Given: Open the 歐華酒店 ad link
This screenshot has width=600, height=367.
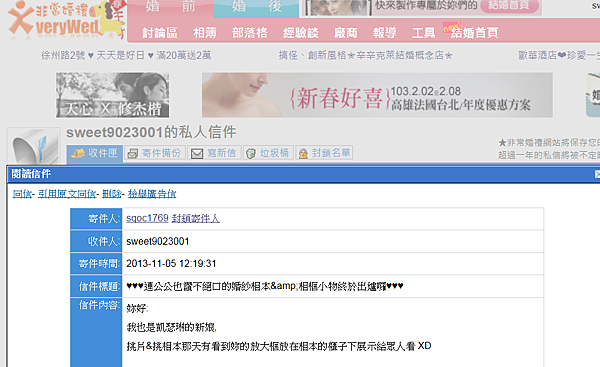Looking at the screenshot, I should point(559,55).
